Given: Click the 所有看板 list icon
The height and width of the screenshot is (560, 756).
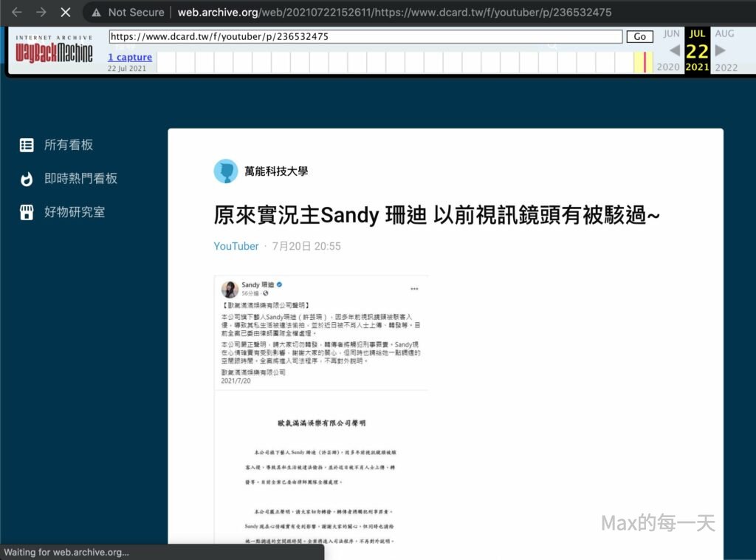Looking at the screenshot, I should [x=27, y=145].
